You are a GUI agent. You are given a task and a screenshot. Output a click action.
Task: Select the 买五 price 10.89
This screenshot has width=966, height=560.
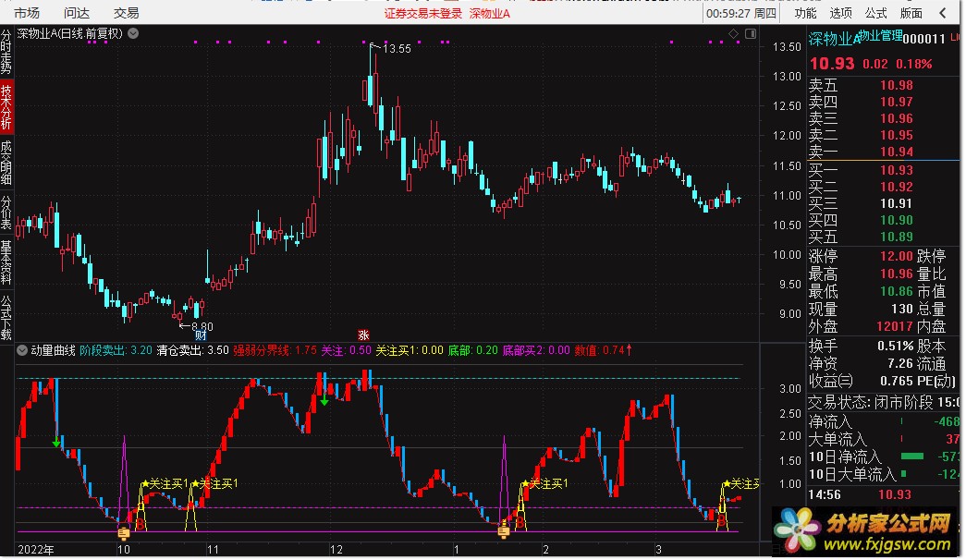coord(897,237)
